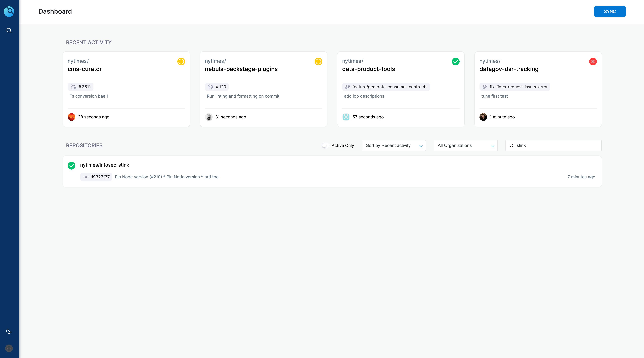This screenshot has width=644, height=358.
Task: Expand the Sort by Recent activity dropdown
Action: tap(394, 145)
